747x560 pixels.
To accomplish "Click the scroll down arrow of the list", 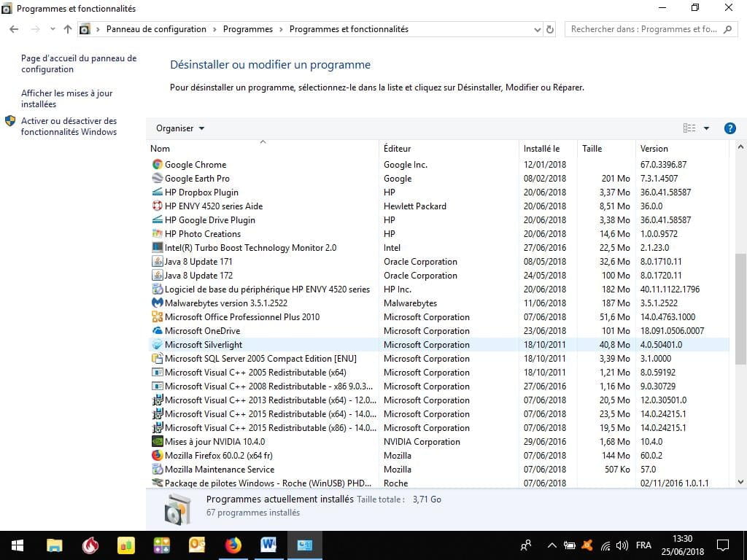I will click(740, 482).
